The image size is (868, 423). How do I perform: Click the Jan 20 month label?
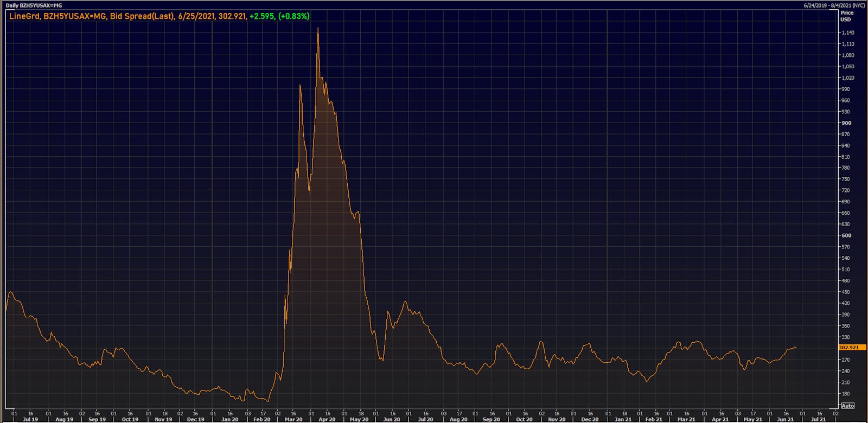(x=229, y=419)
